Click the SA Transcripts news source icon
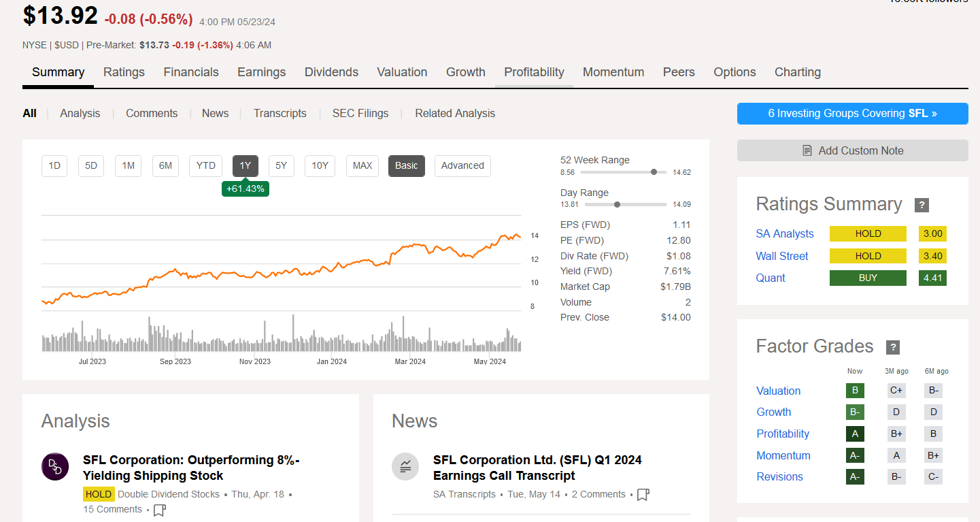The height and width of the screenshot is (522, 980). pyautogui.click(x=405, y=466)
